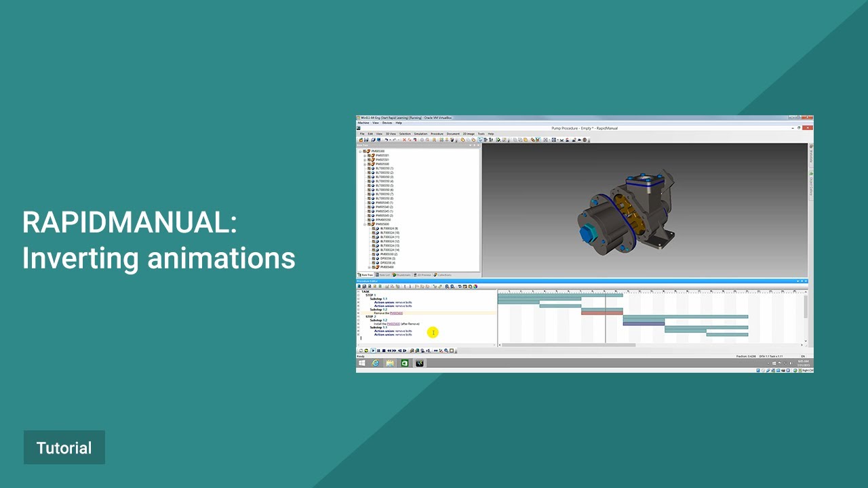Expand the PM005500 tree node
The width and height of the screenshot is (868, 488).
coord(365,164)
